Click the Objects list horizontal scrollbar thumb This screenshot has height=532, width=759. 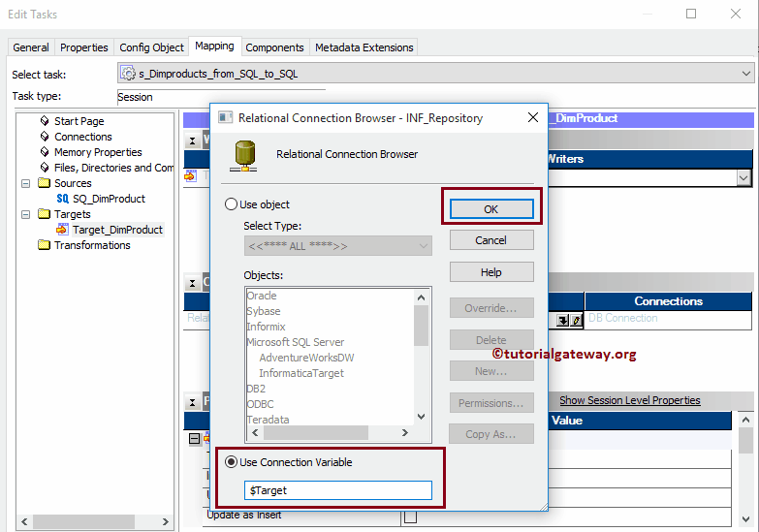pos(316,433)
